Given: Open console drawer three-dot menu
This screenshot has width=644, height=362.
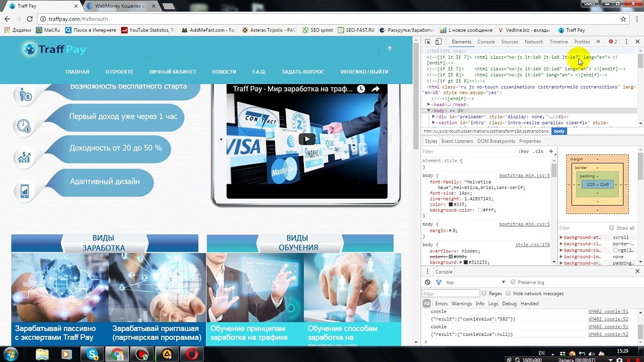Looking at the screenshot, I should (428, 271).
